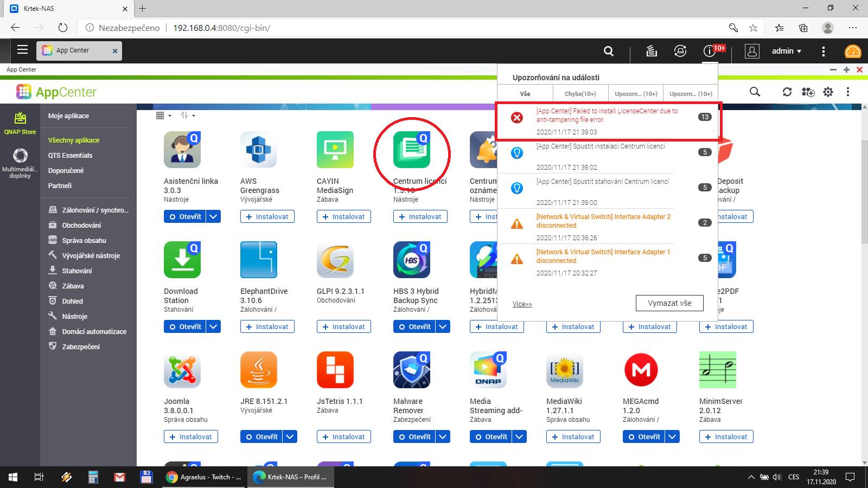Open background tasks icon in QTS bar
The height and width of the screenshot is (488, 868).
tap(652, 51)
